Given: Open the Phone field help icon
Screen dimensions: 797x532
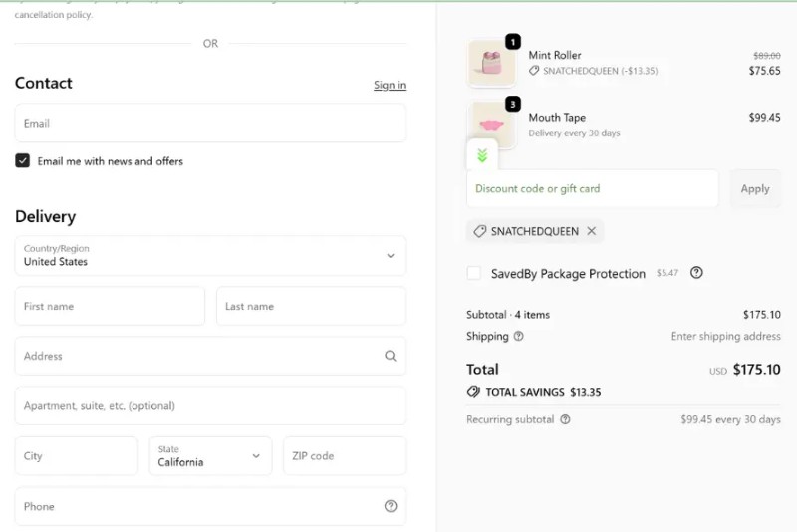Looking at the screenshot, I should click(391, 506).
